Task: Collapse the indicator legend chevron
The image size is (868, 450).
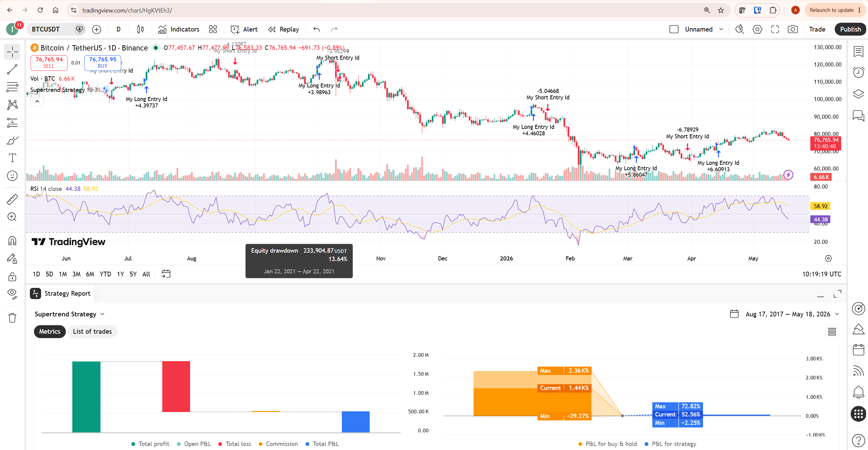Action: [x=37, y=101]
